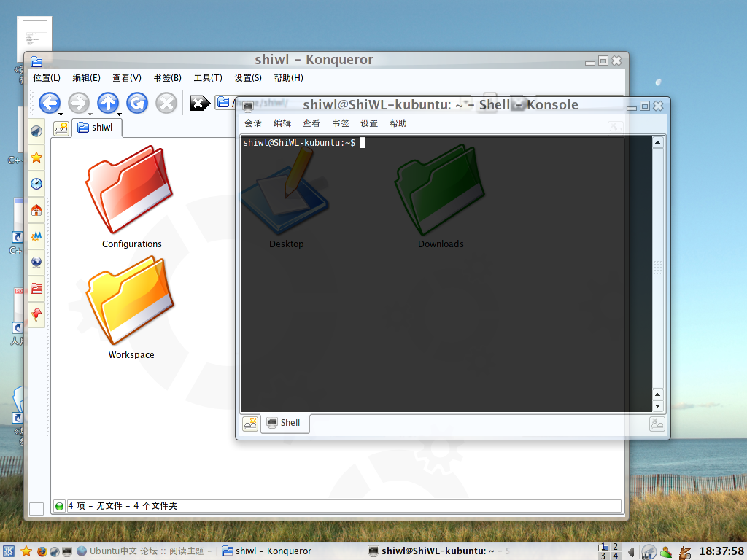
Task: Start a new session in Konsole
Action: pyautogui.click(x=250, y=424)
